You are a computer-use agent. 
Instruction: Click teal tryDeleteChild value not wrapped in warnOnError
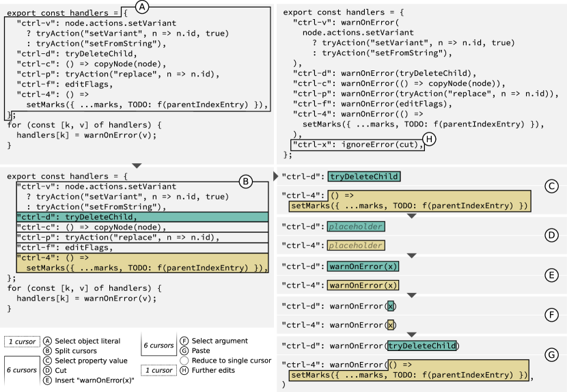pyautogui.click(x=364, y=176)
